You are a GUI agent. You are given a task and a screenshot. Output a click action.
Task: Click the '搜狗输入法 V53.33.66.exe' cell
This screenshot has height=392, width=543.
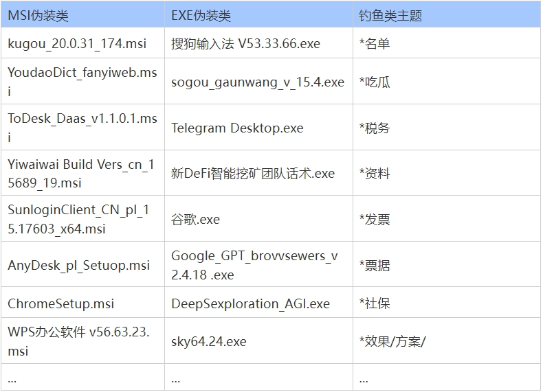pyautogui.click(x=258, y=43)
